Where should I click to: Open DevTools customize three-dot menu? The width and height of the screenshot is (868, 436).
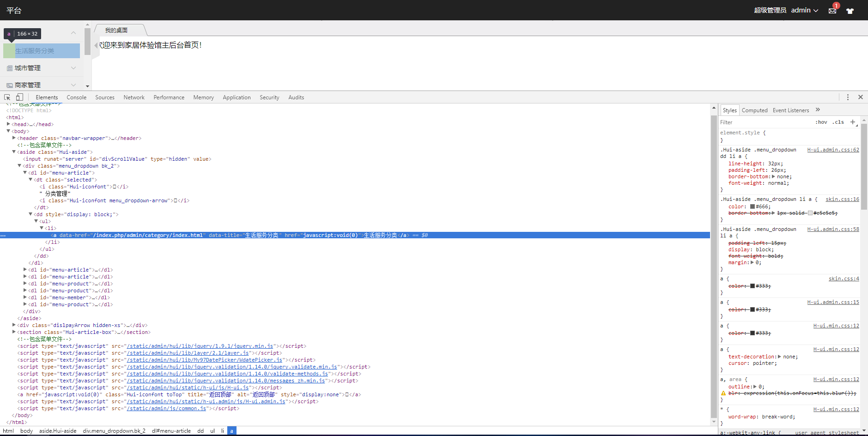(x=848, y=97)
